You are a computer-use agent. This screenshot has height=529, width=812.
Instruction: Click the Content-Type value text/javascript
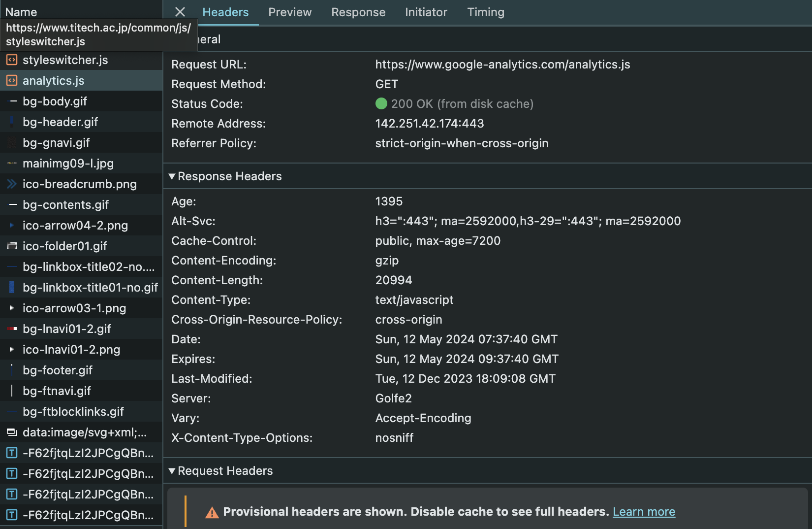pos(414,300)
